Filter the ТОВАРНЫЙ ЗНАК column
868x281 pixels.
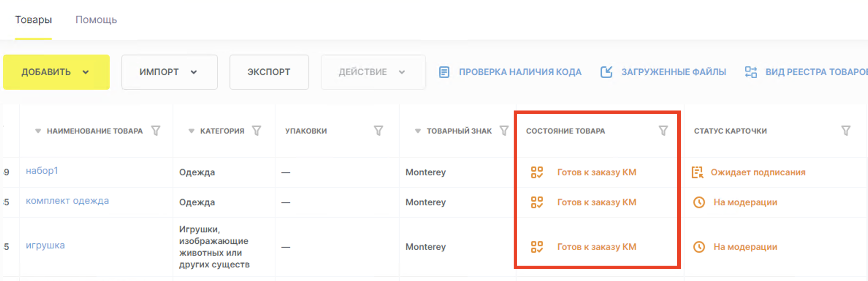[x=504, y=131]
